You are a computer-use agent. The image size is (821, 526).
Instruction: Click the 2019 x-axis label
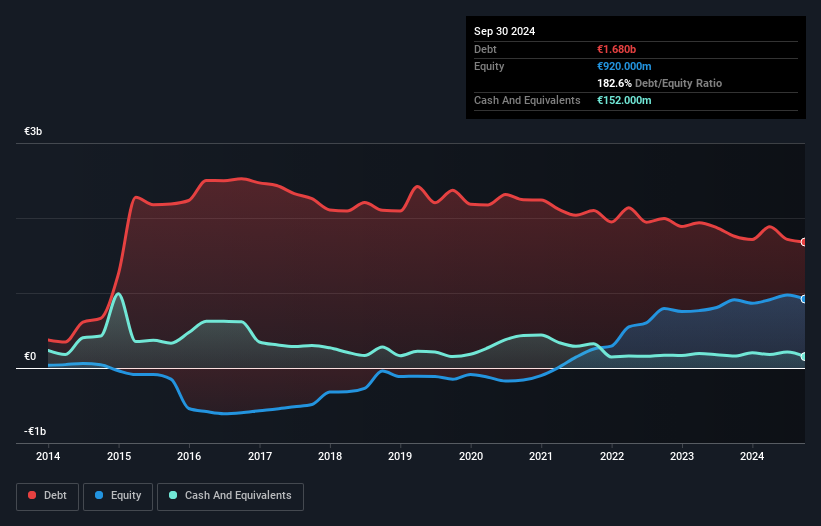click(x=400, y=456)
